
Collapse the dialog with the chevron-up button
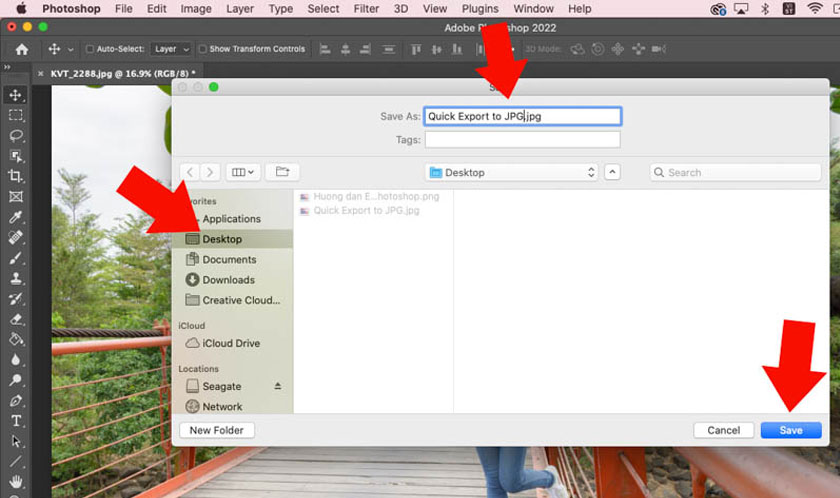click(x=613, y=172)
